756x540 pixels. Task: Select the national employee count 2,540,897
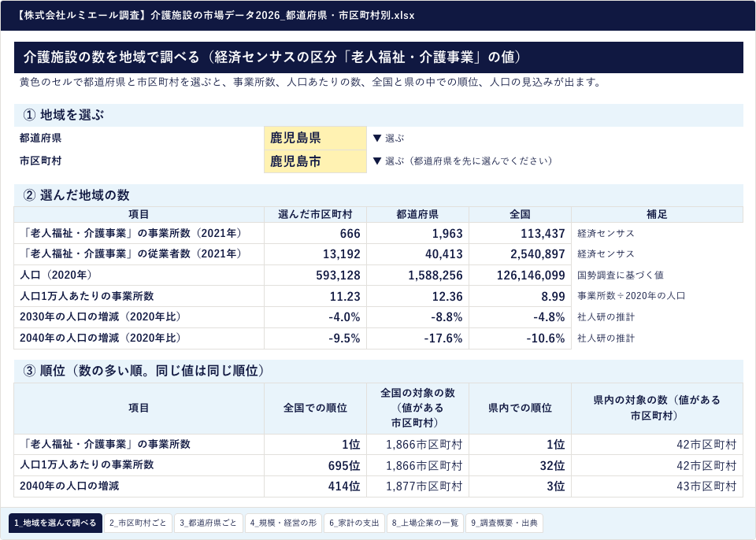click(521, 254)
